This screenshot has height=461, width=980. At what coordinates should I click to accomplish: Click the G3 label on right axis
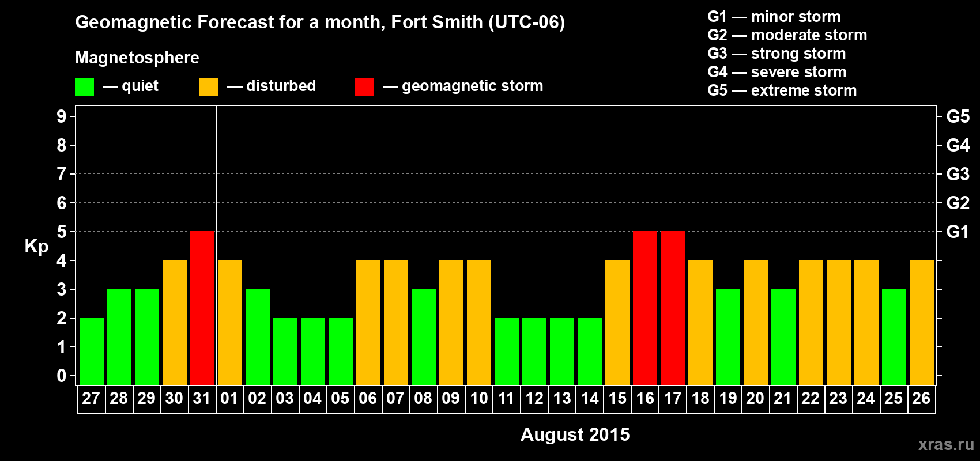pyautogui.click(x=958, y=174)
